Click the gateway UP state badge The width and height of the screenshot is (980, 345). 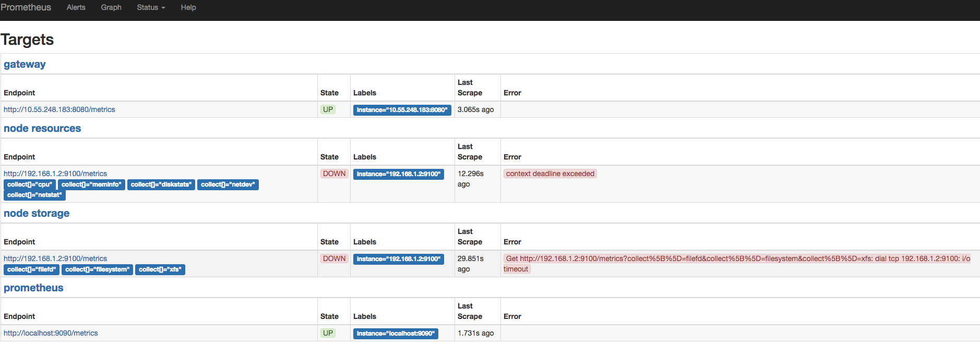tap(328, 109)
